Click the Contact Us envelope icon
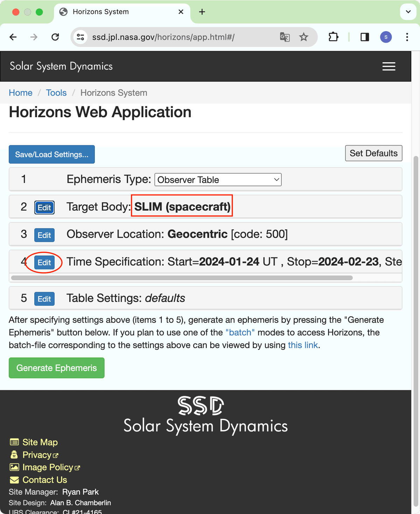This screenshot has height=514, width=420. click(14, 480)
